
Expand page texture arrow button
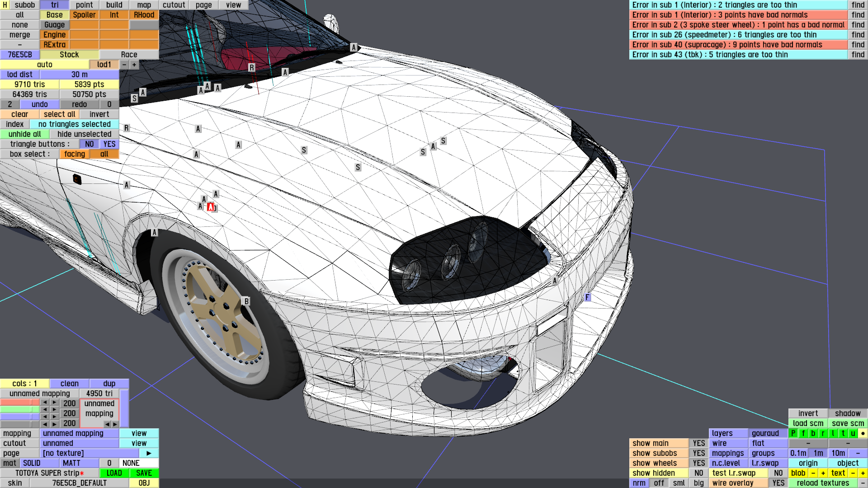point(149,453)
